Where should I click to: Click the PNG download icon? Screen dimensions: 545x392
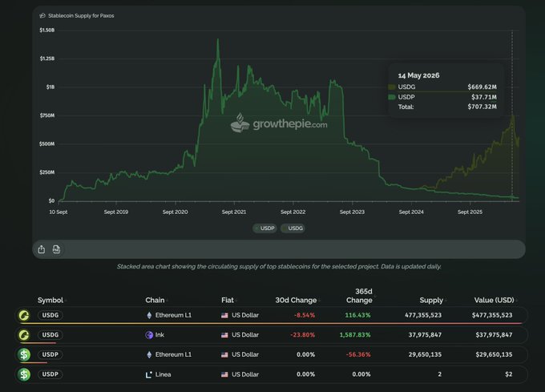[x=56, y=249]
